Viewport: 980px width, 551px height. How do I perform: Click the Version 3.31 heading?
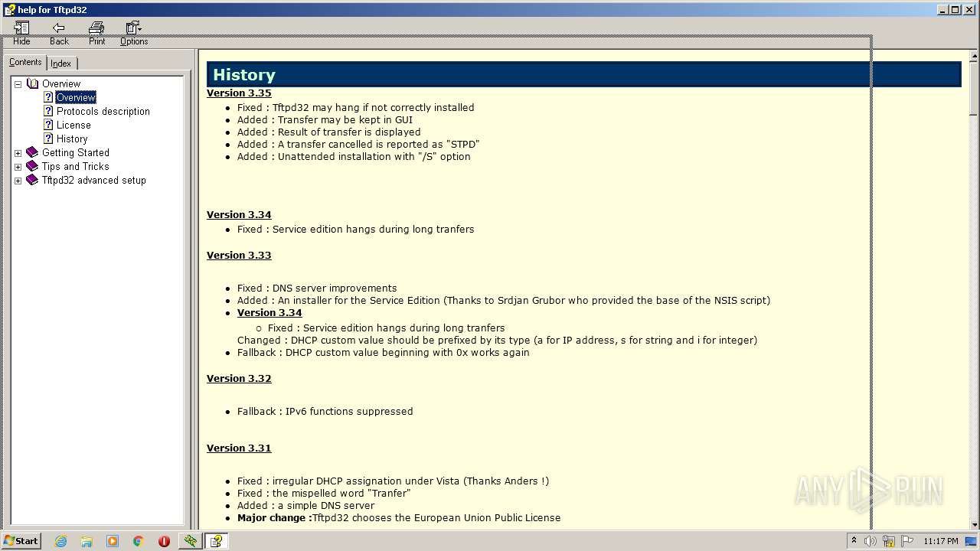[239, 448]
